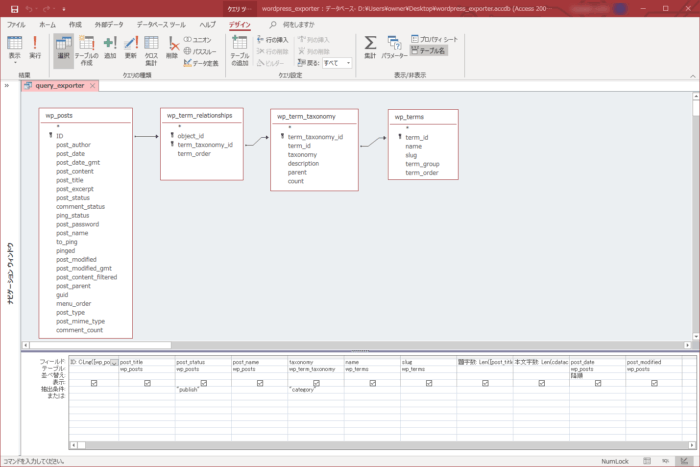The image size is (700, 467).
Task: Select the asterisk in wp_terms table
Action: point(407,129)
